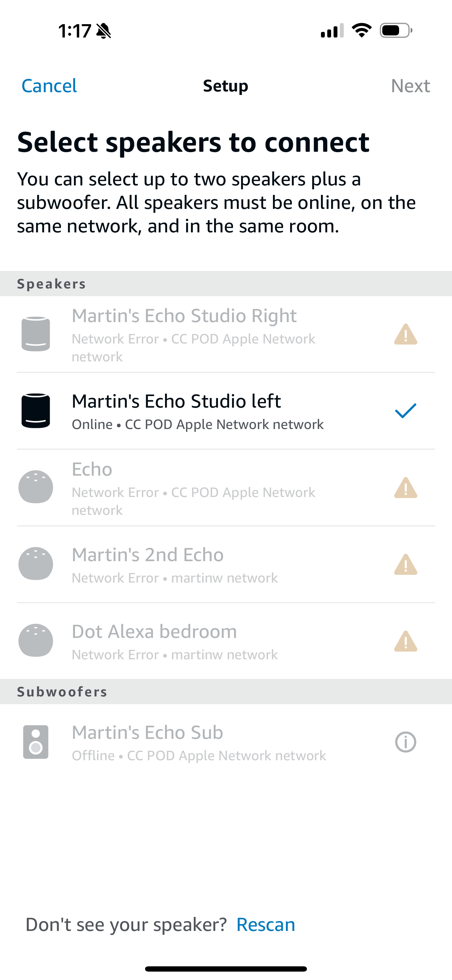Viewport: 452px width, 980px height.
Task: Open info icon for Martin's Echo Sub
Action: 406,742
